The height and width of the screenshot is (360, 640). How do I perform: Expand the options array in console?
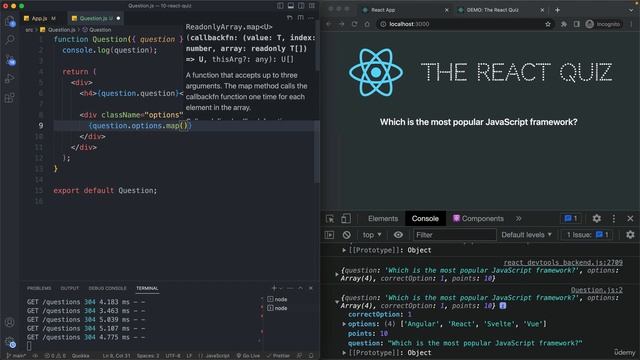click(344, 324)
